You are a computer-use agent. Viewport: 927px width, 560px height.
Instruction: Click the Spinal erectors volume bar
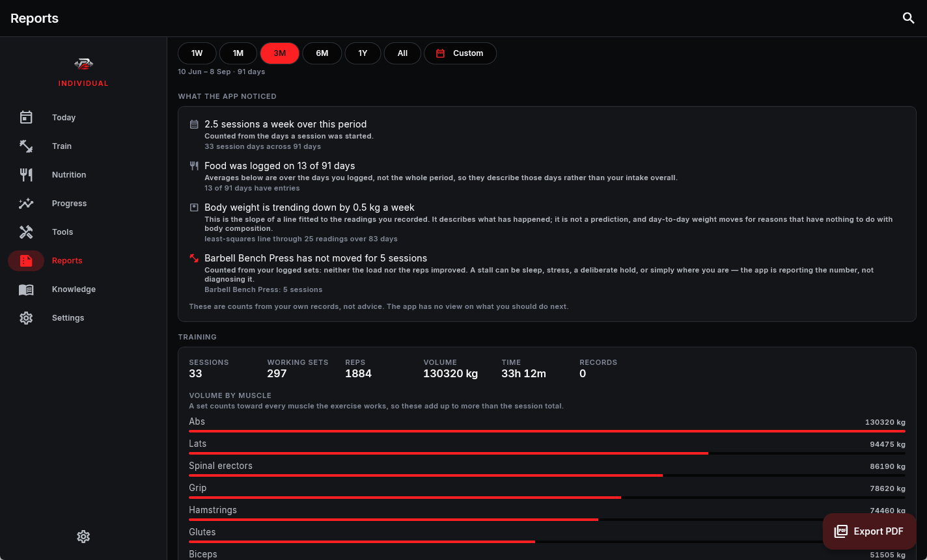[x=547, y=475]
